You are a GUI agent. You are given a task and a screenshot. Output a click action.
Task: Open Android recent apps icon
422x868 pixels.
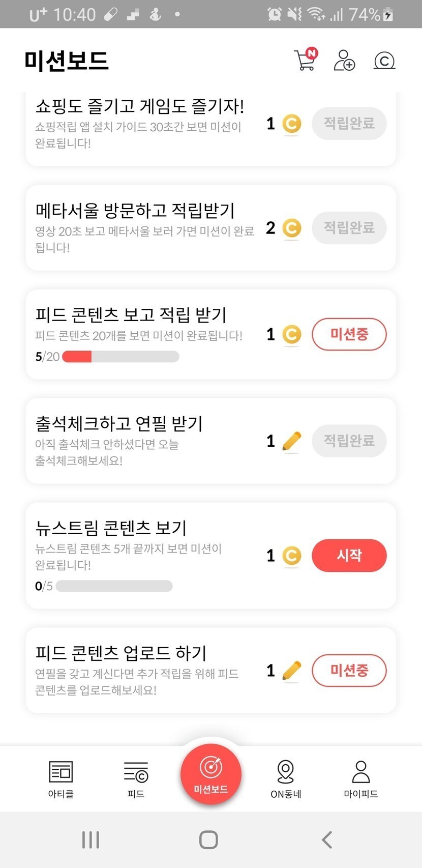91,840
